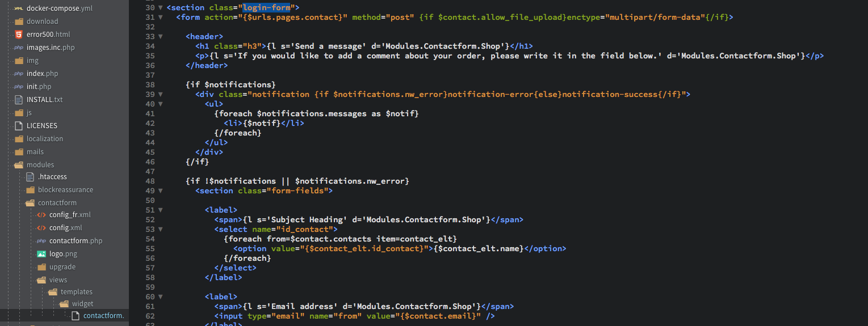Click the HTML5 icon of error500.html
The width and height of the screenshot is (868, 326).
point(19,35)
